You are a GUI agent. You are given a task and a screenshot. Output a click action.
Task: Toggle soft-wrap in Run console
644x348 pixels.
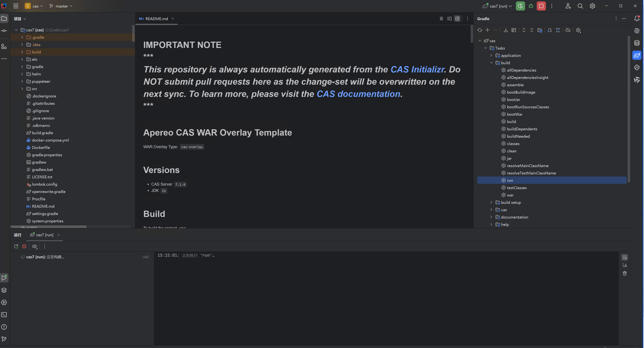click(625, 257)
